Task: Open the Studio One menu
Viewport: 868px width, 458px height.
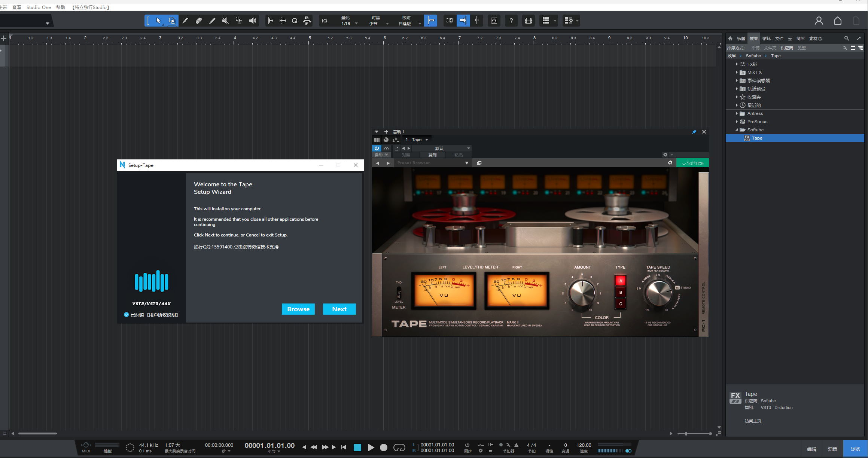Action: point(38,7)
